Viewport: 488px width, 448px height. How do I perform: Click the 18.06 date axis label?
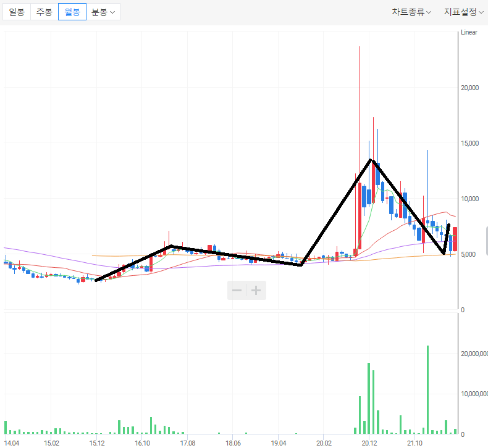(x=233, y=443)
